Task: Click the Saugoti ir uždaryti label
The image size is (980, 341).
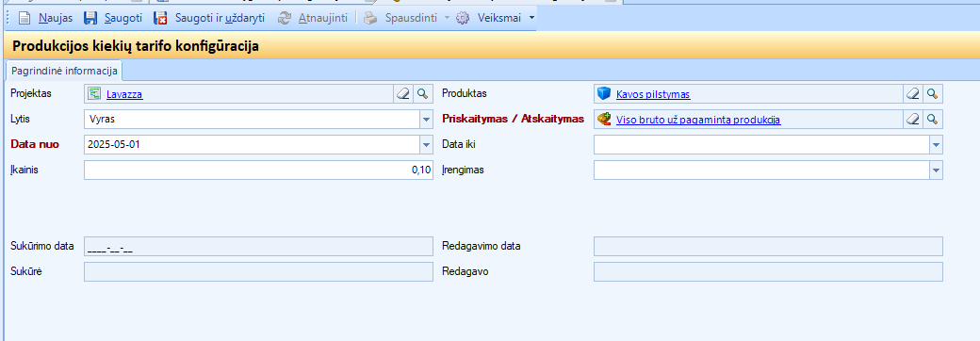Action: pos(220,18)
